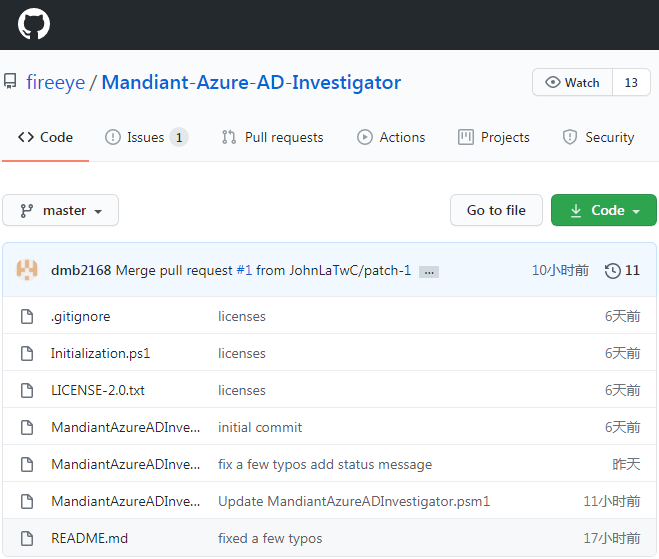
Task: Click the file icon next to README.md
Action: [x=28, y=539]
